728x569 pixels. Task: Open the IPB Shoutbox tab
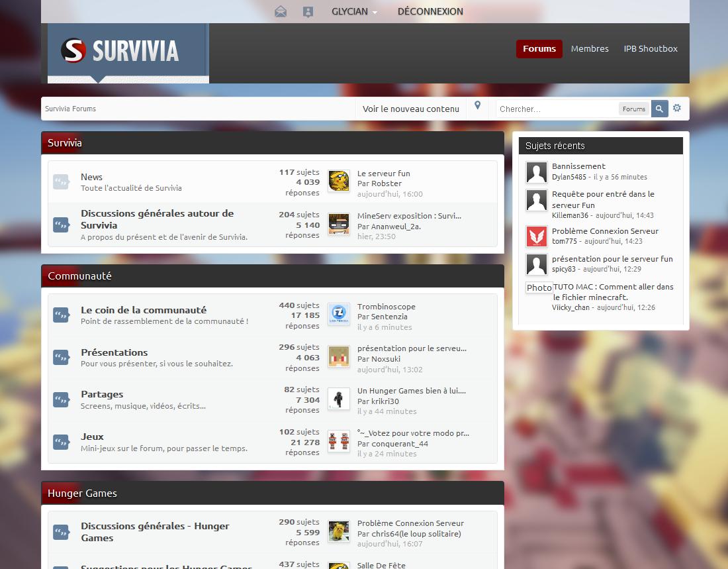pyautogui.click(x=651, y=49)
